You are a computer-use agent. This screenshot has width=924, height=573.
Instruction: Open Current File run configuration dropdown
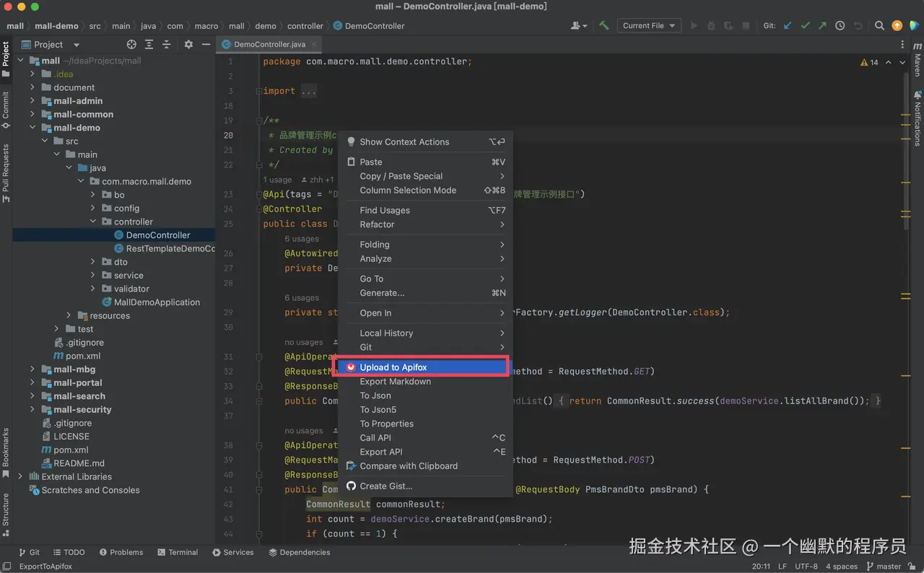pyautogui.click(x=648, y=25)
